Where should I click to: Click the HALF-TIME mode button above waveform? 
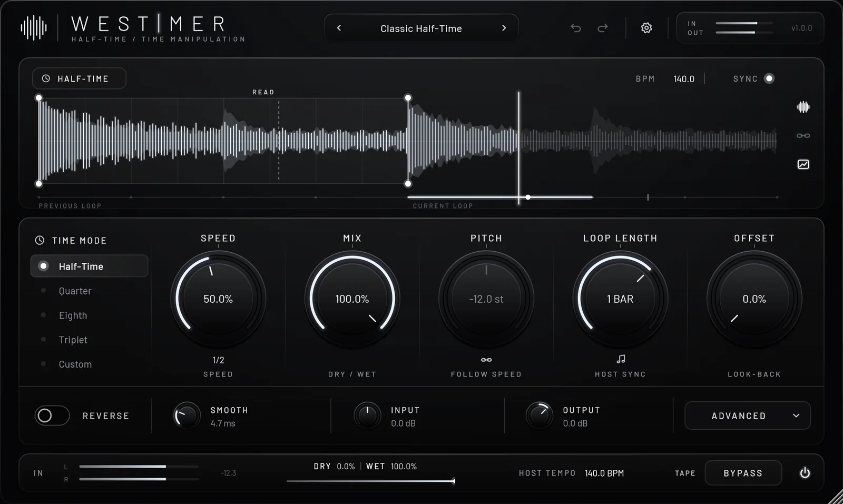click(79, 78)
